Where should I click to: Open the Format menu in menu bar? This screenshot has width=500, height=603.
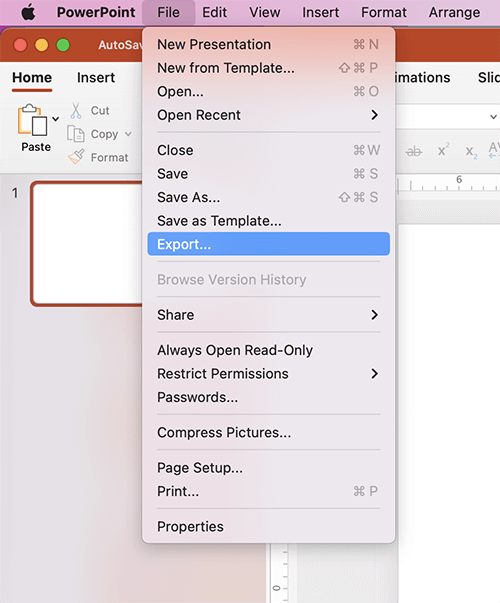click(x=383, y=12)
